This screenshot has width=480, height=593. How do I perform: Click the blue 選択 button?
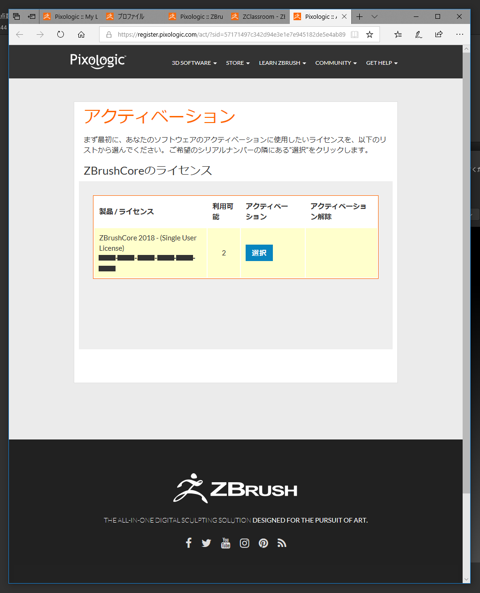click(259, 253)
